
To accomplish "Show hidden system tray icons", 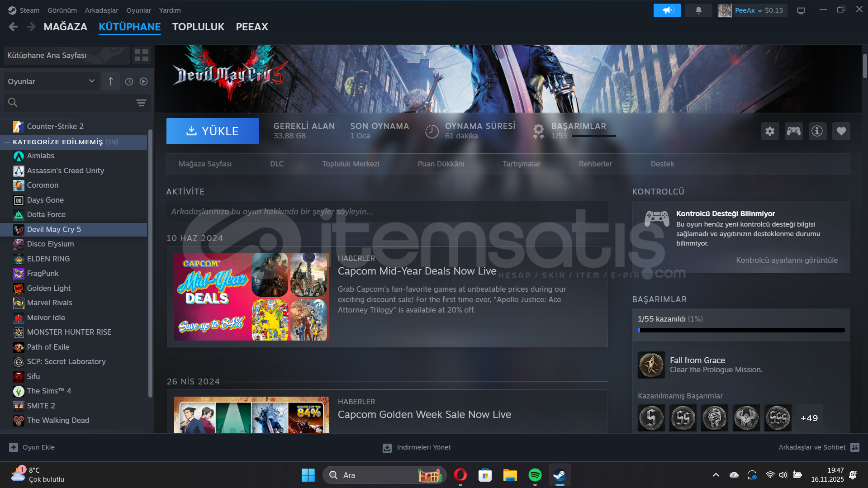I will click(716, 475).
